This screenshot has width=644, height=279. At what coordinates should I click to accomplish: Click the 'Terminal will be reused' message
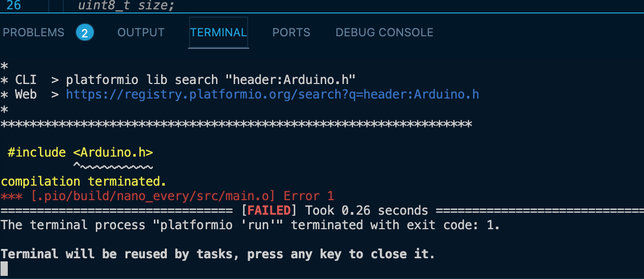218,254
